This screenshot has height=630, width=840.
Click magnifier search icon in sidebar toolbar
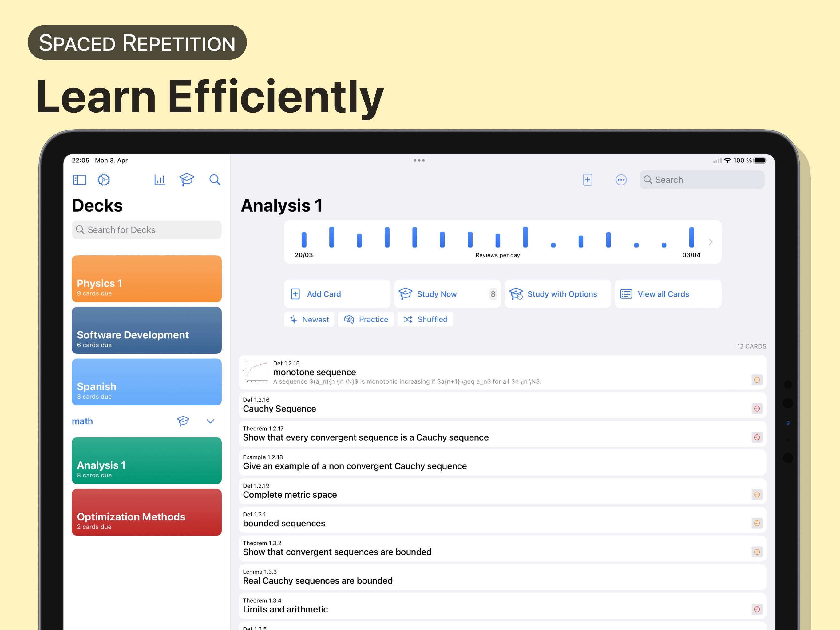215,180
